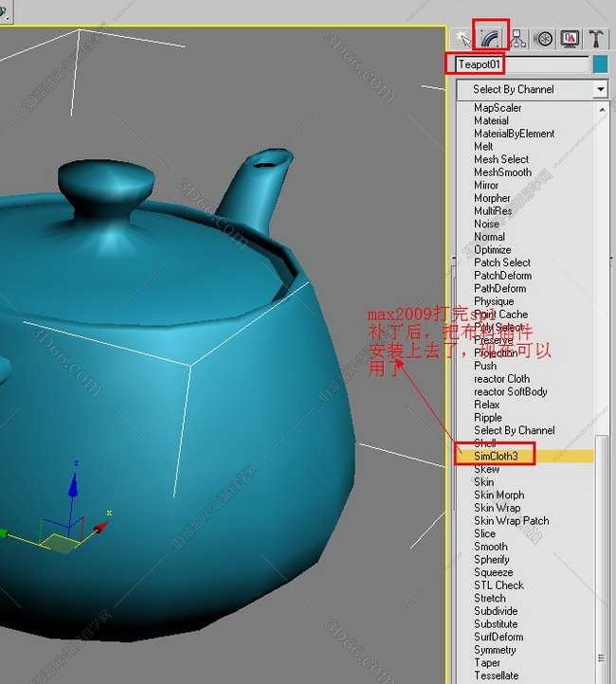Select the Skin Wrap Patch modifier

click(511, 521)
